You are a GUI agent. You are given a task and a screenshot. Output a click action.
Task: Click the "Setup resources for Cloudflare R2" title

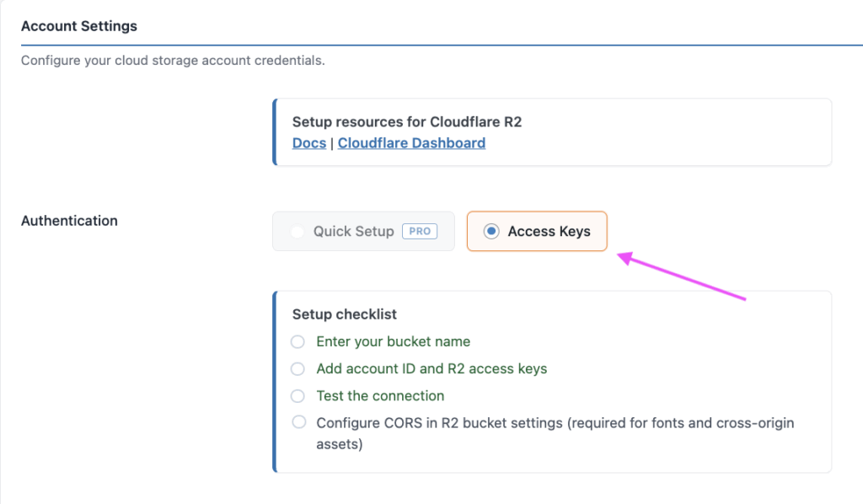407,122
